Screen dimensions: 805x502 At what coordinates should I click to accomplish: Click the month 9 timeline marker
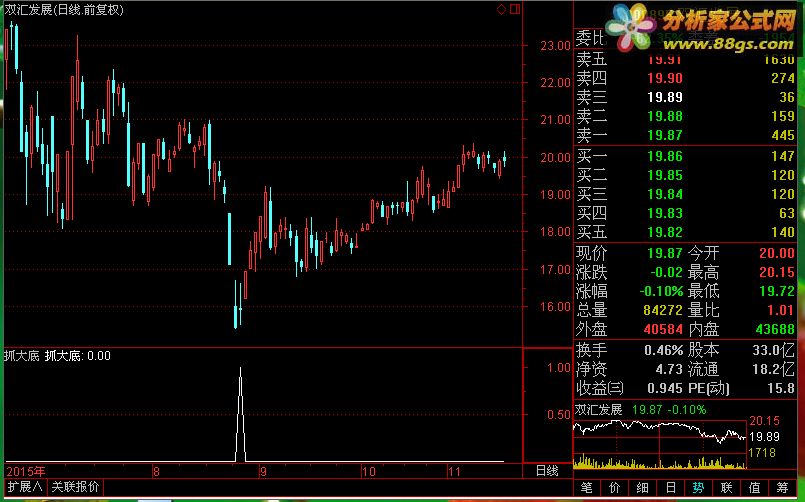point(263,471)
